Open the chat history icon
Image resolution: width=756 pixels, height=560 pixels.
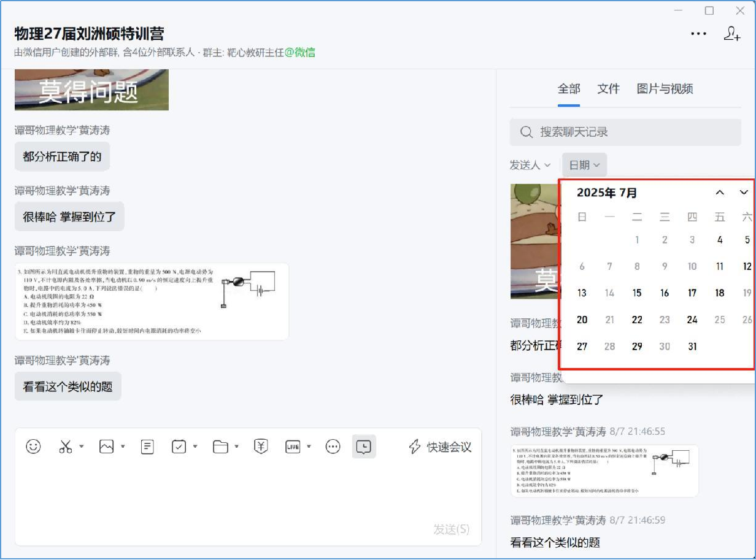[x=364, y=447]
